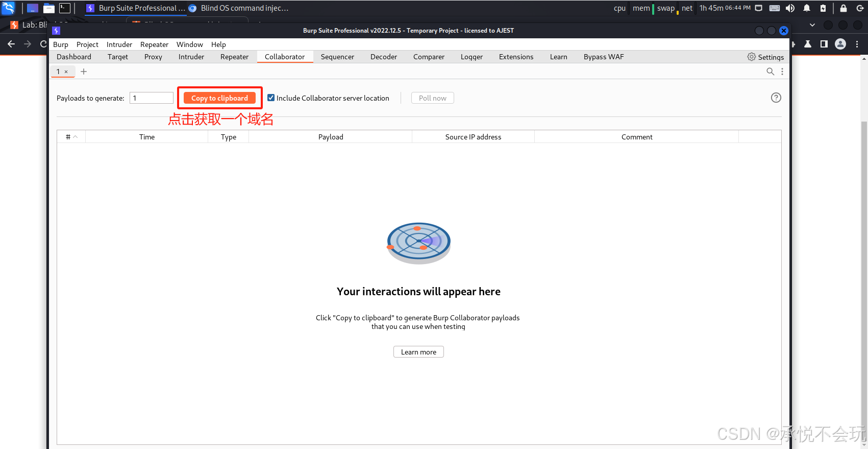Viewport: 868px width, 449px height.
Task: Go back in the browser window
Action: point(11,44)
